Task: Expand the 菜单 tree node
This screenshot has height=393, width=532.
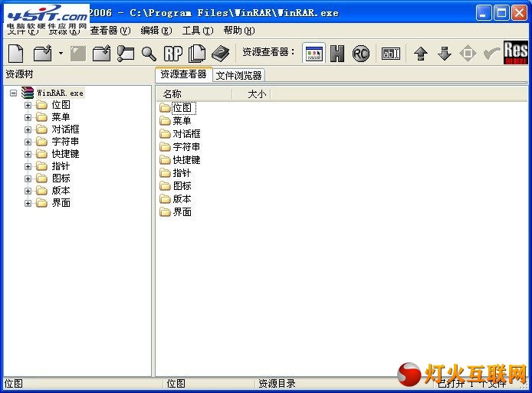Action: coord(28,117)
